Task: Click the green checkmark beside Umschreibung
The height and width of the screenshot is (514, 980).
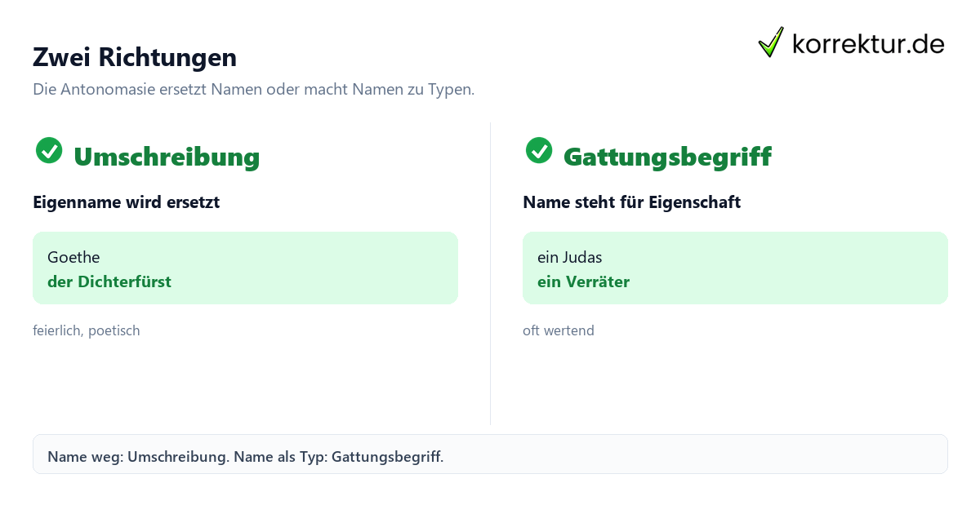Action: (x=49, y=150)
